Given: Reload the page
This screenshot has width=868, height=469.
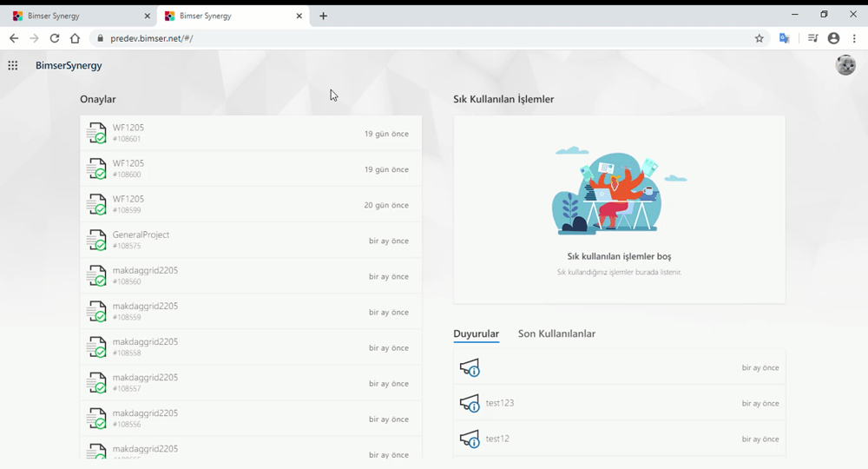Looking at the screenshot, I should pos(55,38).
